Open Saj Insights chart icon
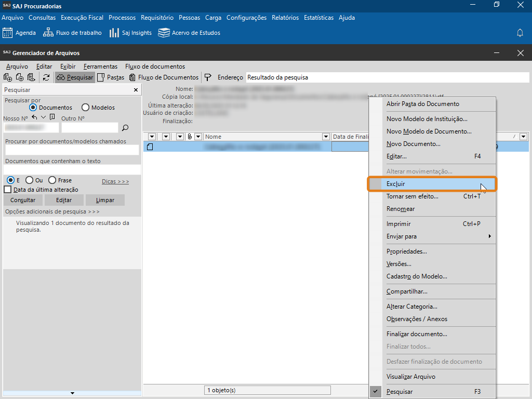 click(x=114, y=33)
